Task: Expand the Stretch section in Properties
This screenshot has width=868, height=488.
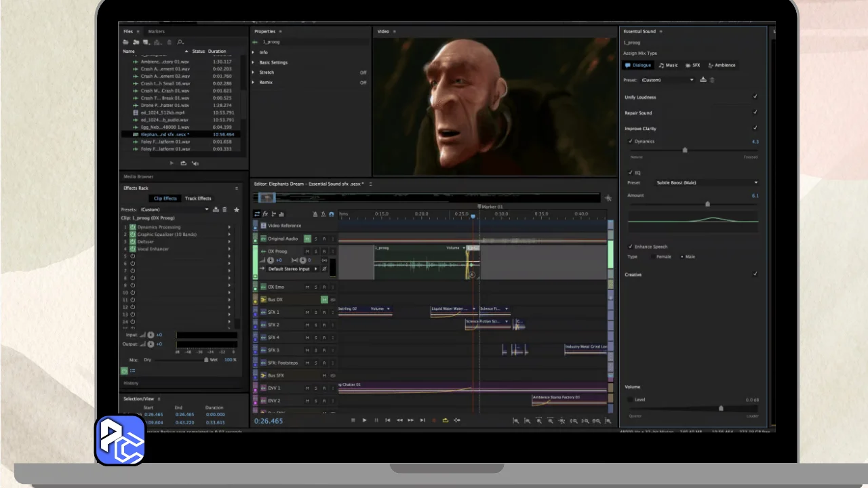Action: click(254, 73)
